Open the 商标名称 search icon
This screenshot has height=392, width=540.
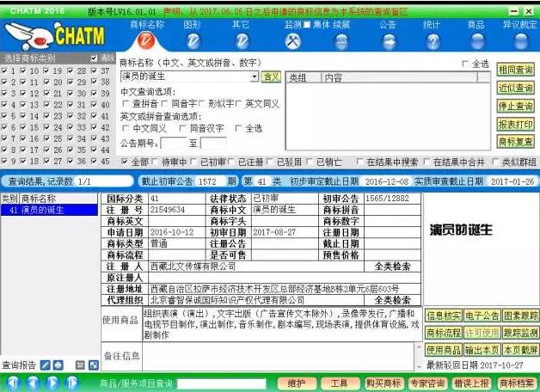[x=146, y=40]
